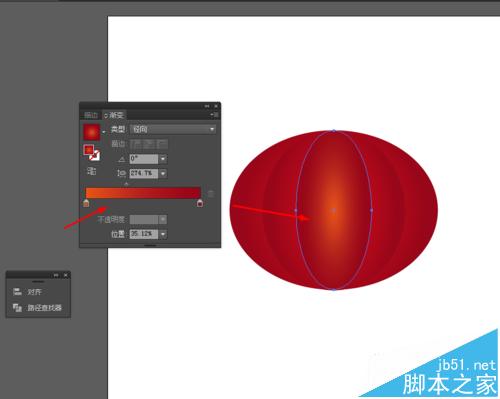
Task: Click the aspect ratio input field
Action: [144, 173]
